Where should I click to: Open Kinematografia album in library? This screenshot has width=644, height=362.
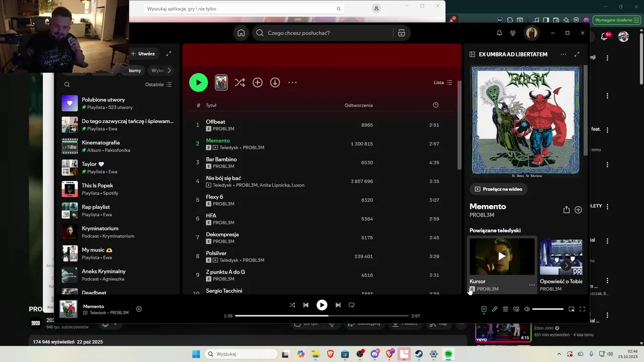coord(118,146)
